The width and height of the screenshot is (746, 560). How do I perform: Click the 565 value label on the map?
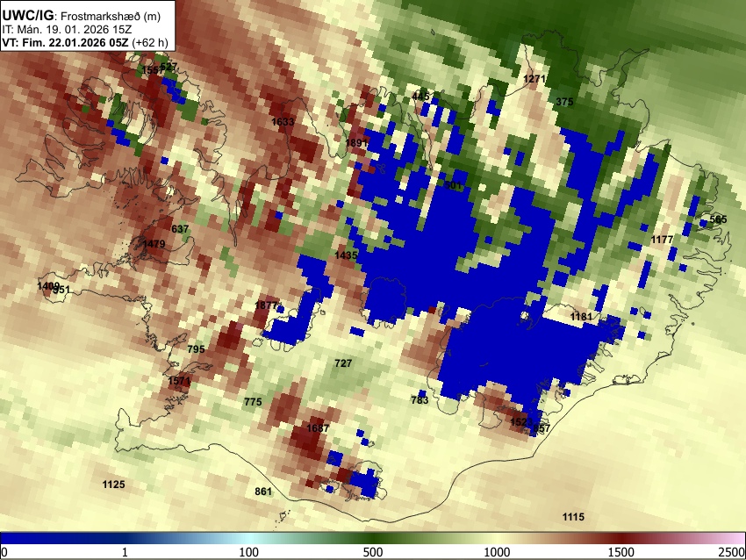(x=718, y=219)
